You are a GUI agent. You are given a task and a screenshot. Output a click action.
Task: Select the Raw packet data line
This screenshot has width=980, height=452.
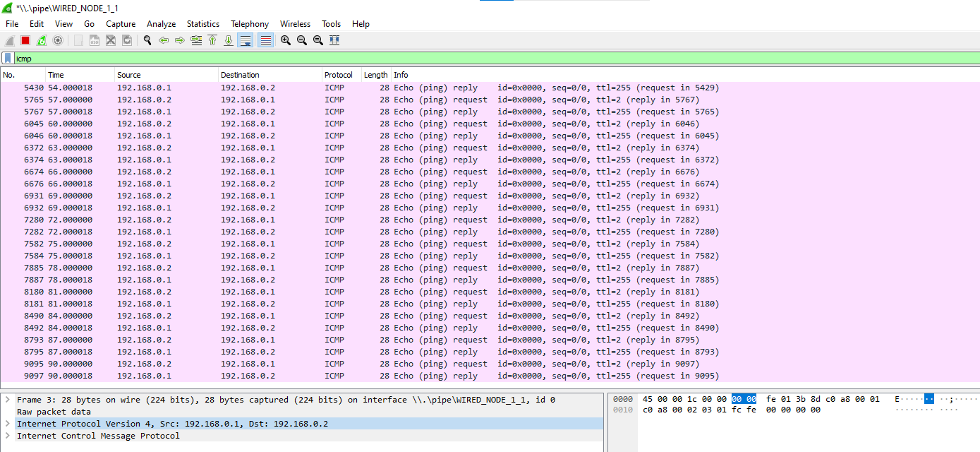(302, 412)
